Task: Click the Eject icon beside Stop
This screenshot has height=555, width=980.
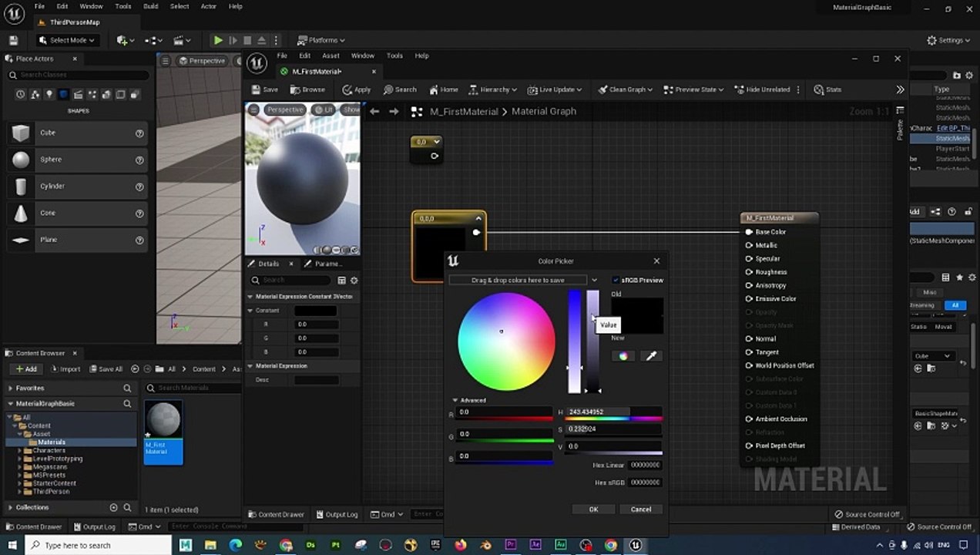Action: [x=262, y=40]
